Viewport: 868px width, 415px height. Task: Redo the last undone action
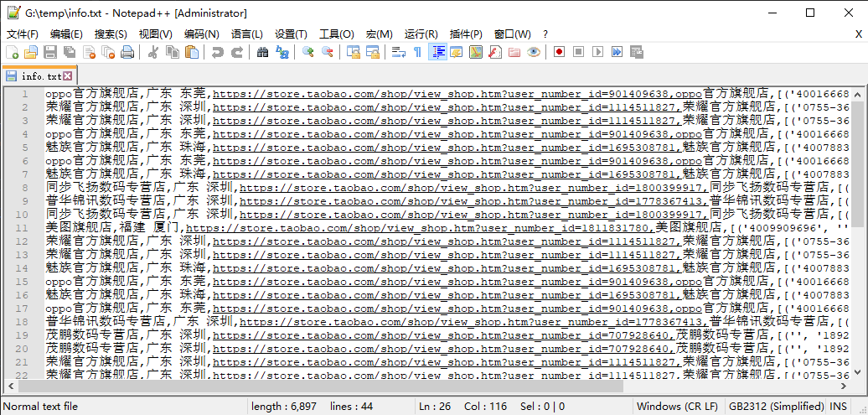(x=236, y=52)
